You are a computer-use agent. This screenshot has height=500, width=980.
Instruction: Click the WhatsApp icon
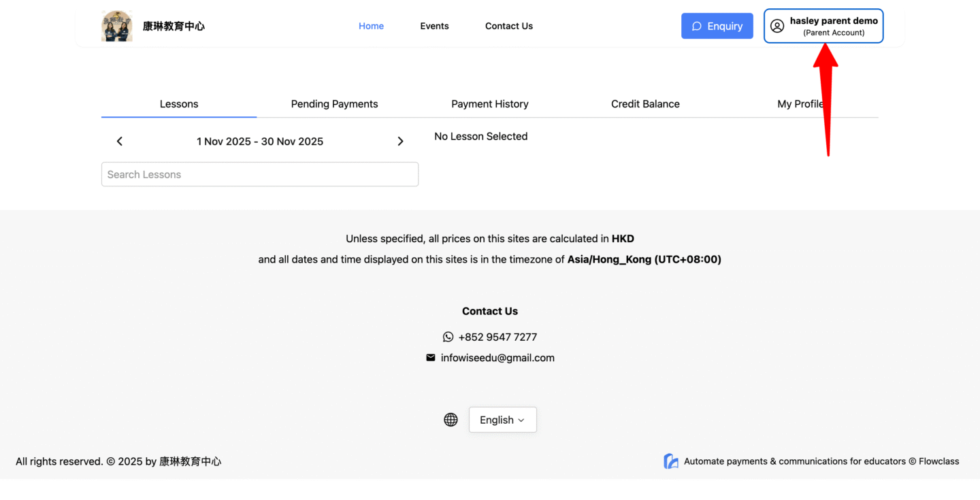pyautogui.click(x=448, y=337)
